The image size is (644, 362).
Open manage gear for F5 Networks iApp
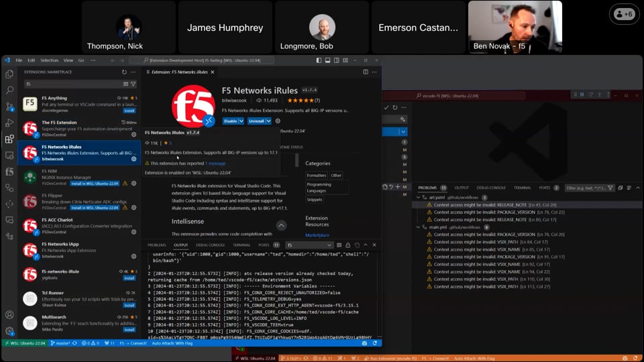tap(134, 256)
